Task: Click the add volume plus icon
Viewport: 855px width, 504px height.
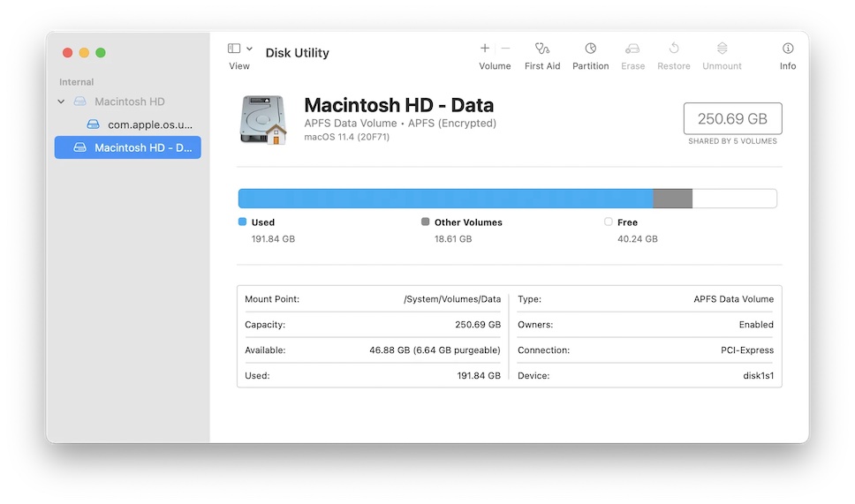Action: pos(484,49)
